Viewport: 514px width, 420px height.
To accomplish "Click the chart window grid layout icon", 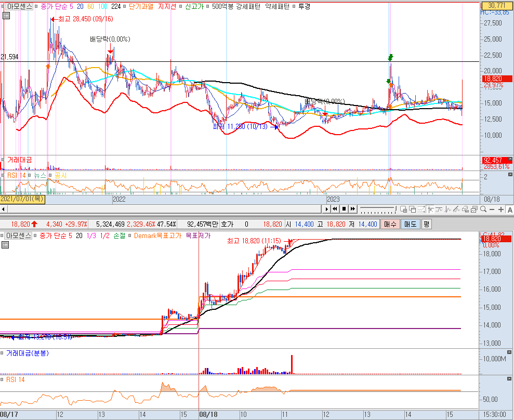I will pos(404,209).
